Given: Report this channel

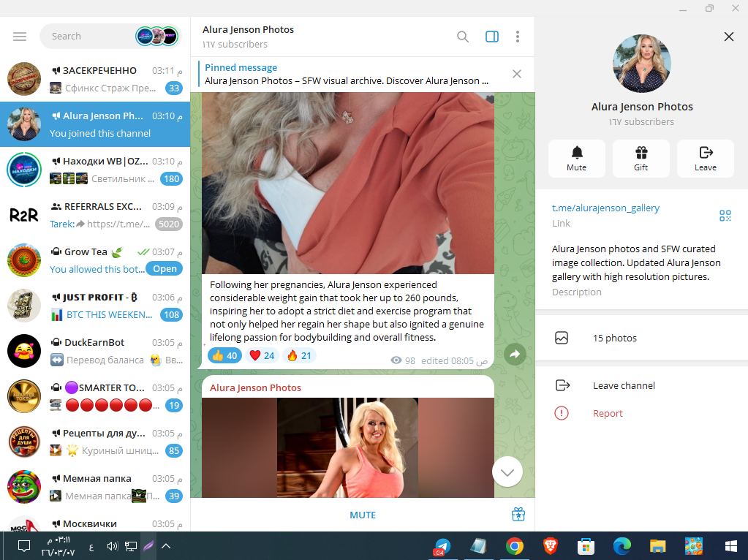Looking at the screenshot, I should point(642,414).
